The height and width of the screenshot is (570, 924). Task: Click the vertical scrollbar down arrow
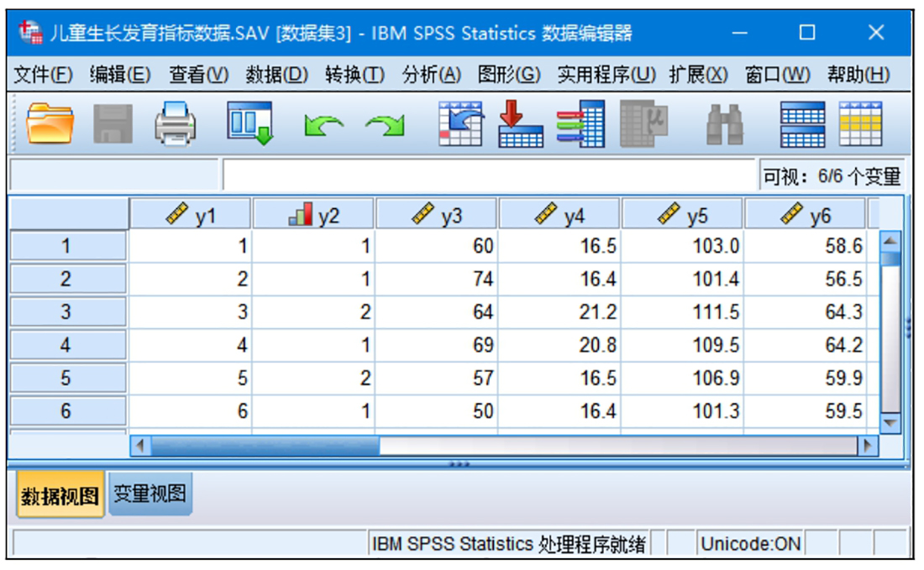pyautogui.click(x=890, y=422)
